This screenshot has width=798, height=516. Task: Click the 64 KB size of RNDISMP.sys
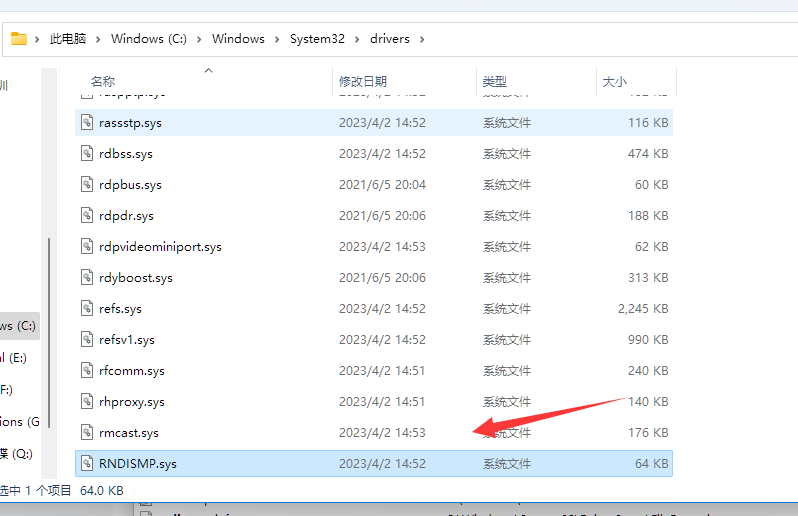pyautogui.click(x=651, y=464)
